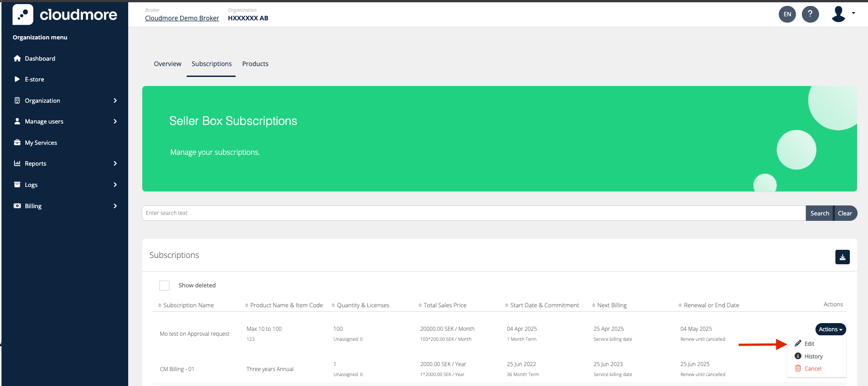This screenshot has height=386, width=868.
Task: Click '04 May 2025' renewal date
Action: pyautogui.click(x=696, y=329)
